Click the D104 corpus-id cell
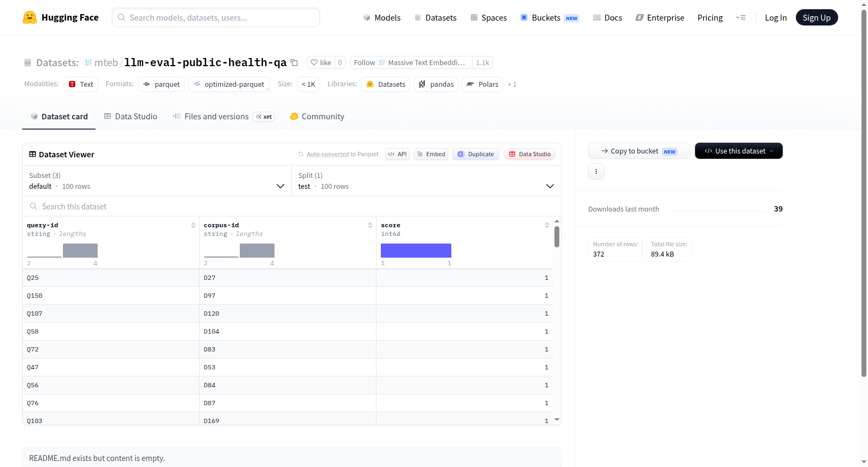This screenshot has height=467, width=868. coord(288,331)
